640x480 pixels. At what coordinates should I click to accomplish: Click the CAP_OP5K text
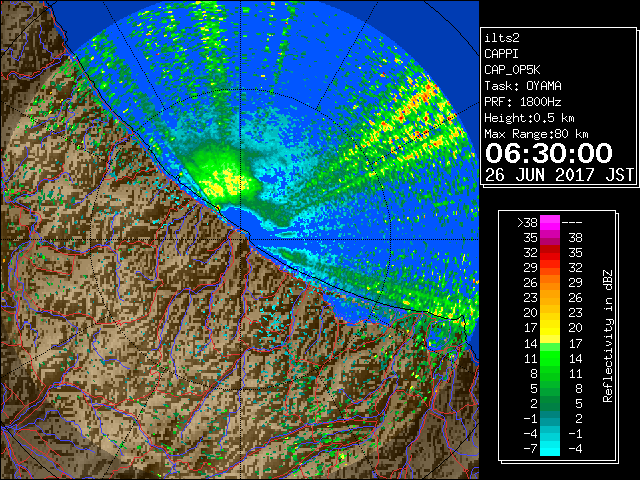point(512,70)
